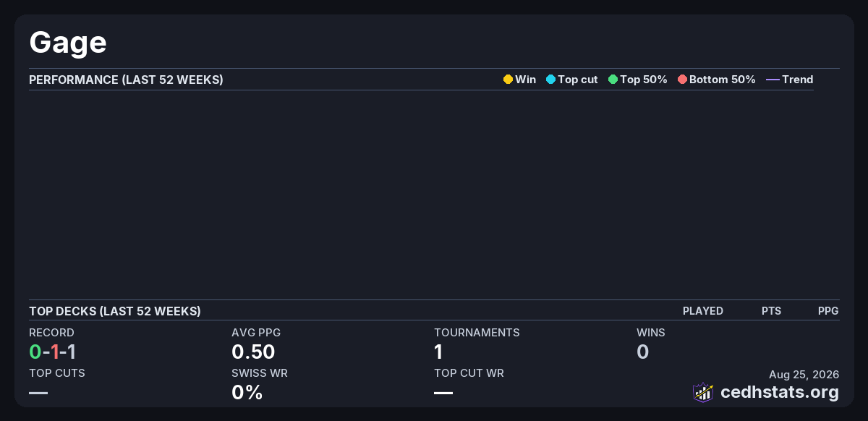
Task: Click the 0.50 AVG PPG value
Action: pos(253,352)
